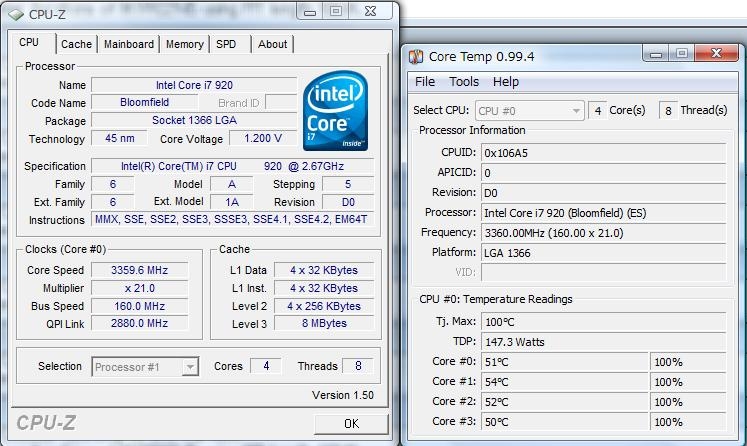Click the Platform field LGA 1366
The image size is (747, 446).
click(604, 253)
